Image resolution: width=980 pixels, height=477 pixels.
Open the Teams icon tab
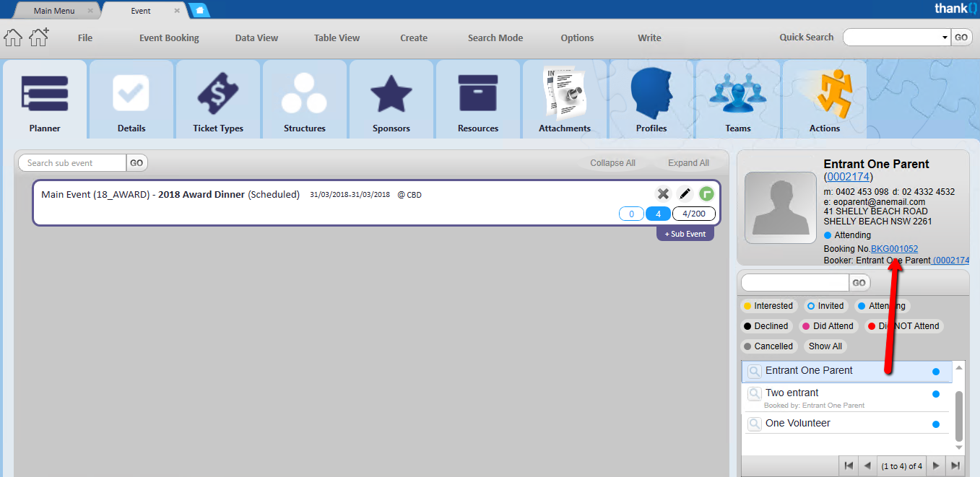point(738,100)
